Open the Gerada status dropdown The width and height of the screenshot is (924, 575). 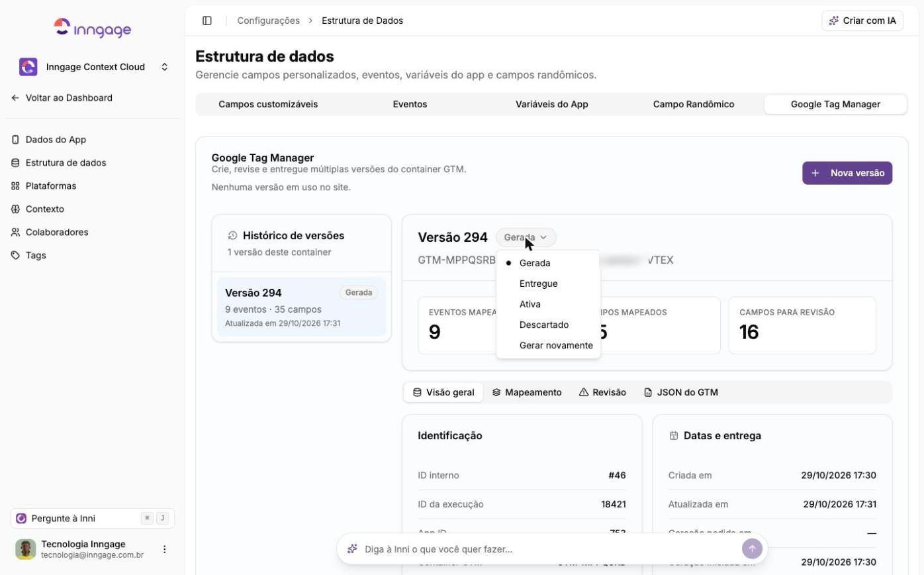click(526, 237)
